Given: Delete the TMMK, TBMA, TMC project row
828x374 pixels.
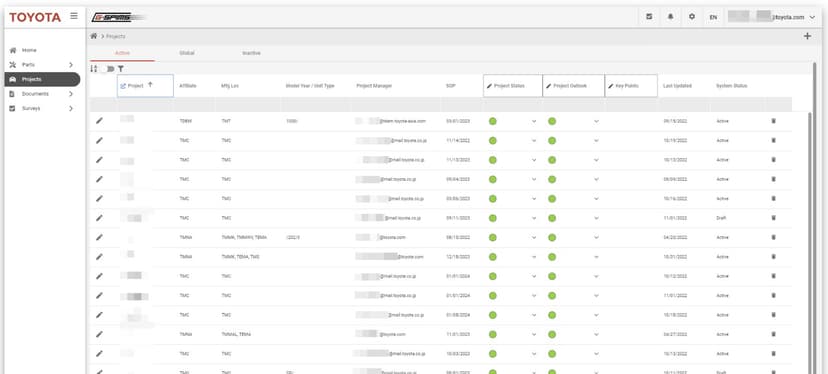Looking at the screenshot, I should (x=774, y=257).
